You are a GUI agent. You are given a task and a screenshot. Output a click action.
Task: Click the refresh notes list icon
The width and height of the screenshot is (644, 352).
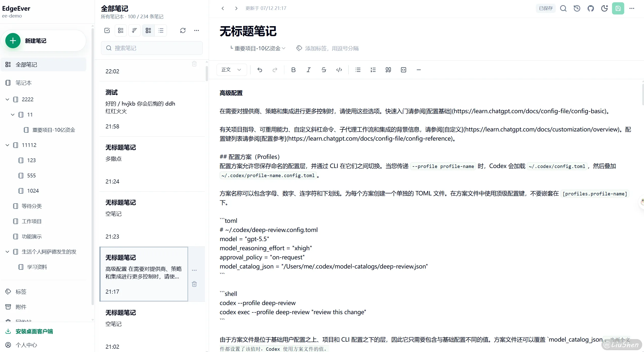[183, 30]
